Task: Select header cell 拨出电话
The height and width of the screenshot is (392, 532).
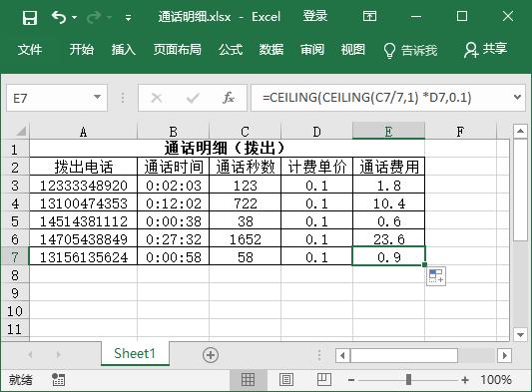Action: [83, 167]
